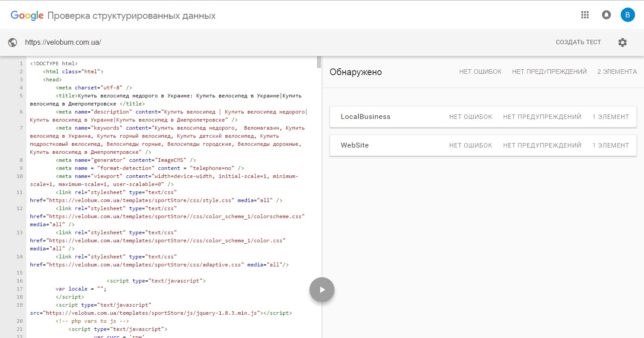The width and height of the screenshot is (644, 338).
Task: Click the Google logo
Action: [27, 16]
